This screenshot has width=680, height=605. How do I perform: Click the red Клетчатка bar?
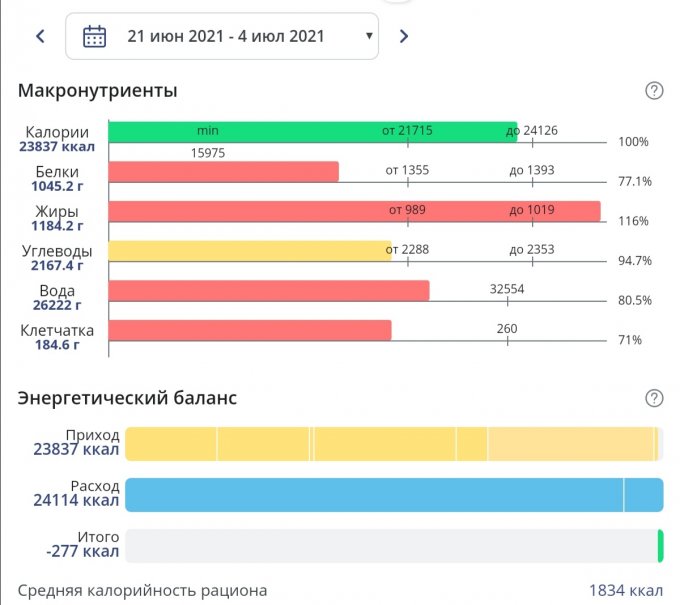coord(249,330)
